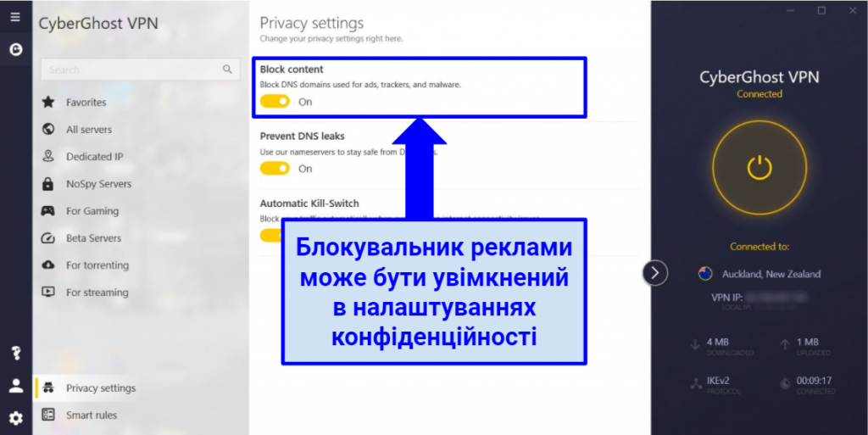Click the IKEv2 protocol icon
Viewport: 868px width, 435px height.
pos(696,383)
